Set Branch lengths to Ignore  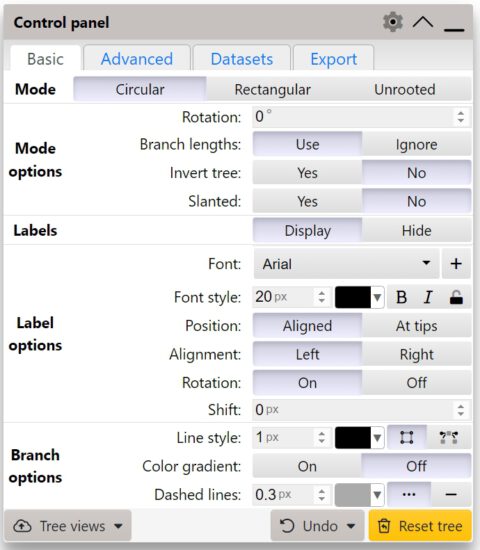(416, 145)
